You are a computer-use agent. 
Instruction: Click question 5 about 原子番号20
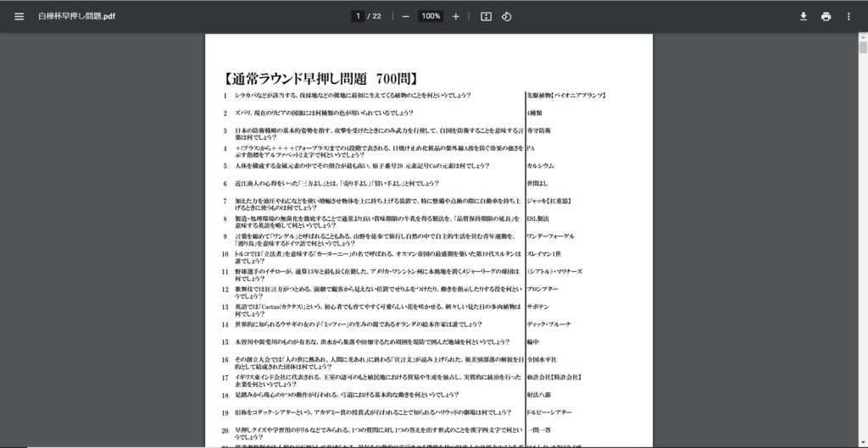362,166
